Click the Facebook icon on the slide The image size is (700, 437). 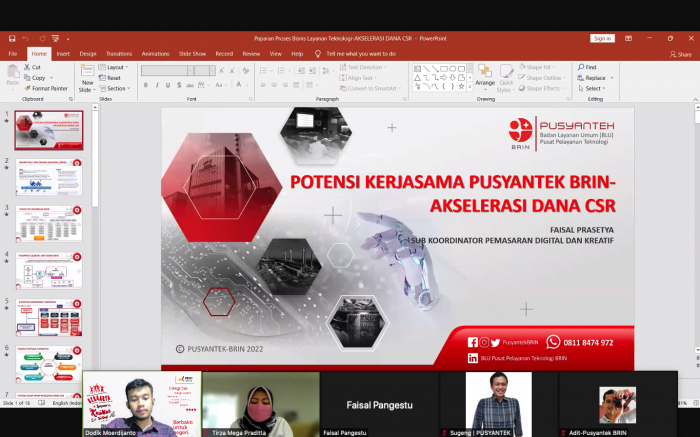pyautogui.click(x=472, y=342)
